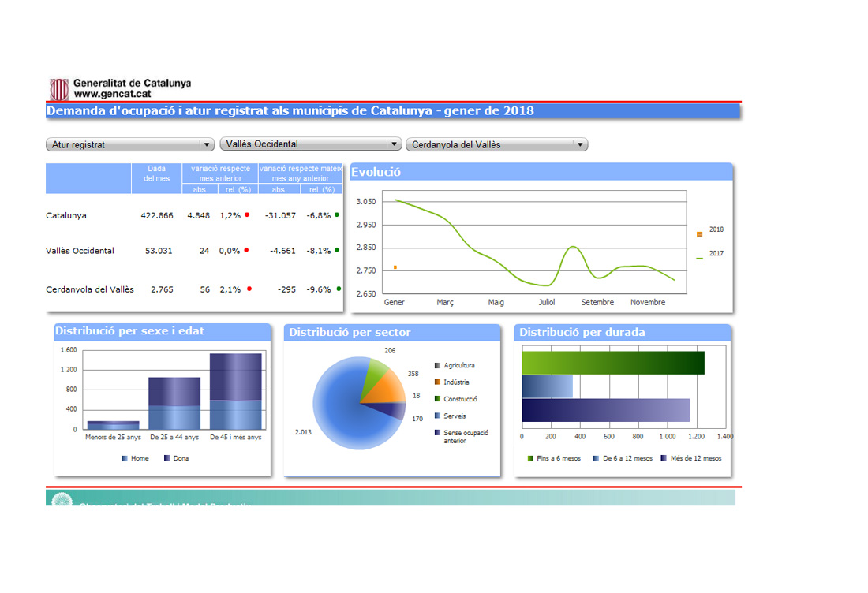Click the Sense ocupació anterior legend swatch

coord(437,433)
